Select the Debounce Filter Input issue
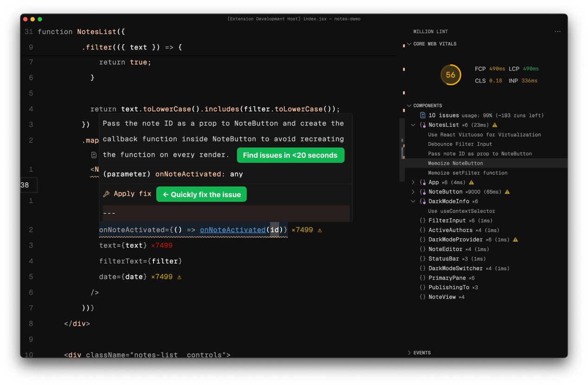The height and width of the screenshot is (385, 588). click(x=460, y=144)
